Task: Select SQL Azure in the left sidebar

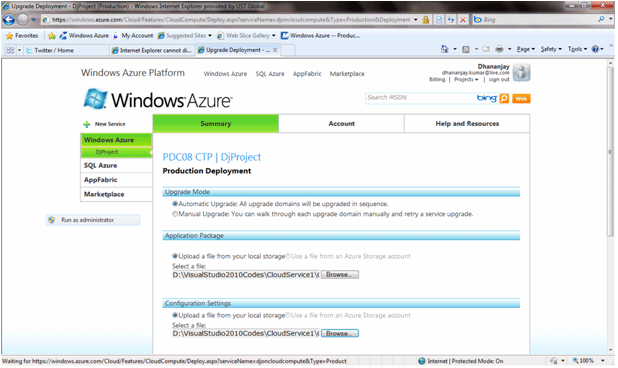Action: (x=116, y=165)
